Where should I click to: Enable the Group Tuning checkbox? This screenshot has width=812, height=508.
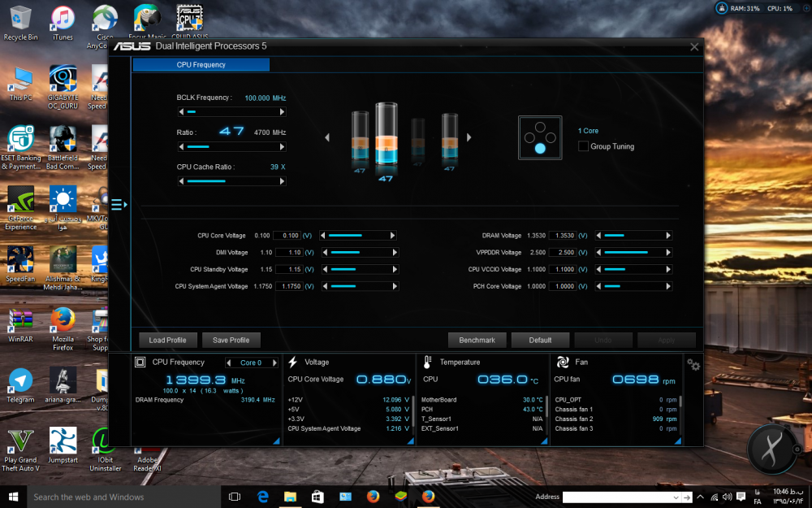coord(582,146)
